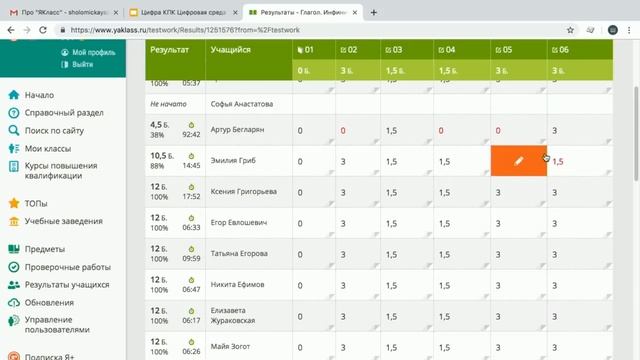The image size is (640, 360).
Task: Select student Егор Евлошевич
Action: pyautogui.click(x=239, y=222)
